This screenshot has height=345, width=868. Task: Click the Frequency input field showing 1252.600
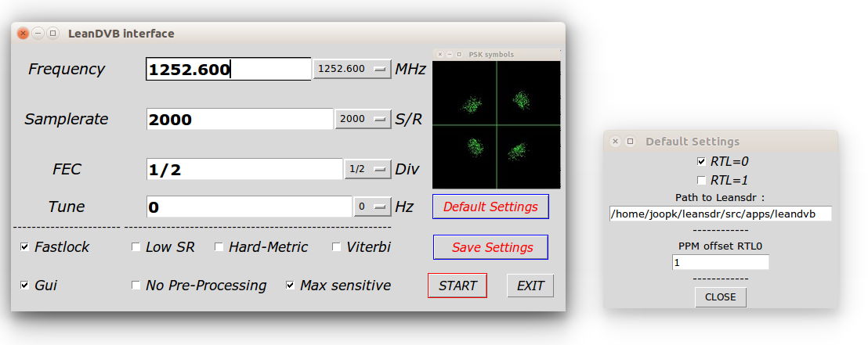(x=229, y=69)
